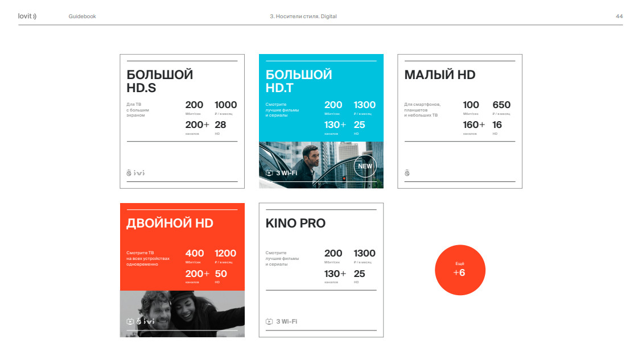642x364 pixels.
Task: Click speed 200 in БОЛЬШОЙ HD.T card
Action: (334, 105)
